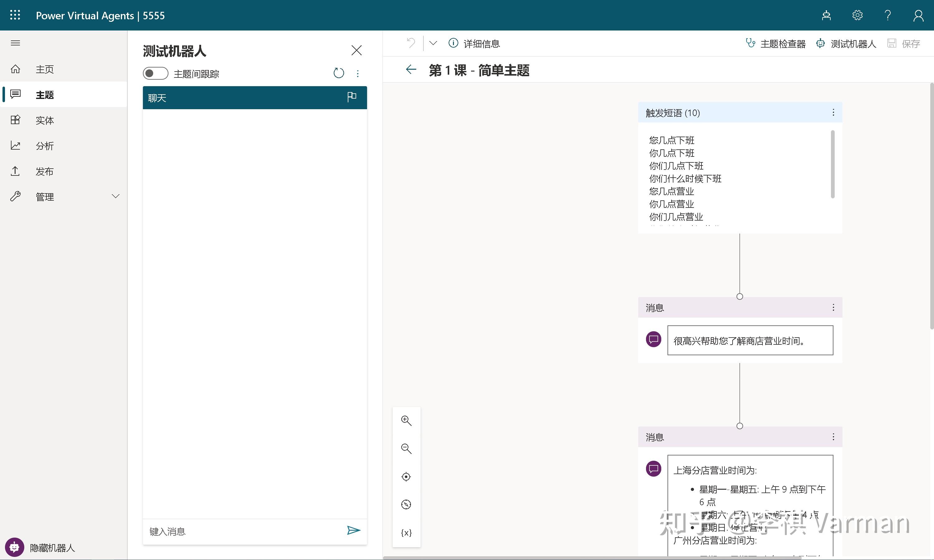Zoom out on the authoring canvas

[x=406, y=449]
